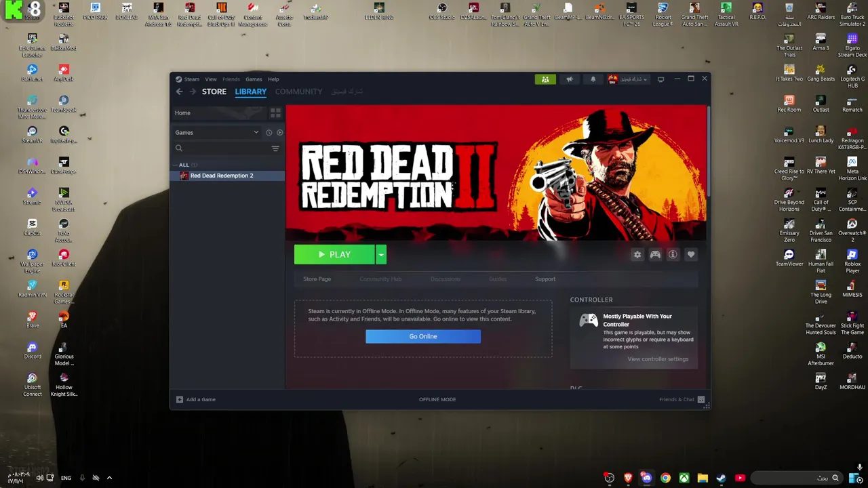This screenshot has height=488, width=868.
Task: Click the taskbar search box
Action: pyautogui.click(x=796, y=478)
